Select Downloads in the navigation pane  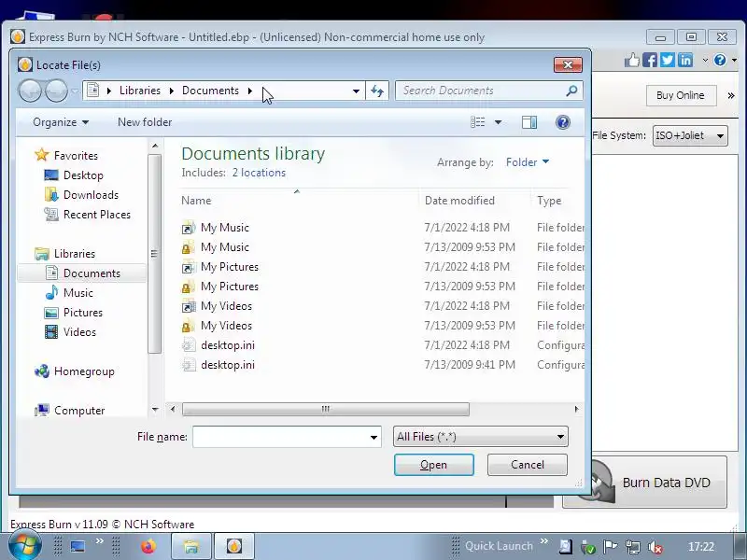tap(81, 195)
